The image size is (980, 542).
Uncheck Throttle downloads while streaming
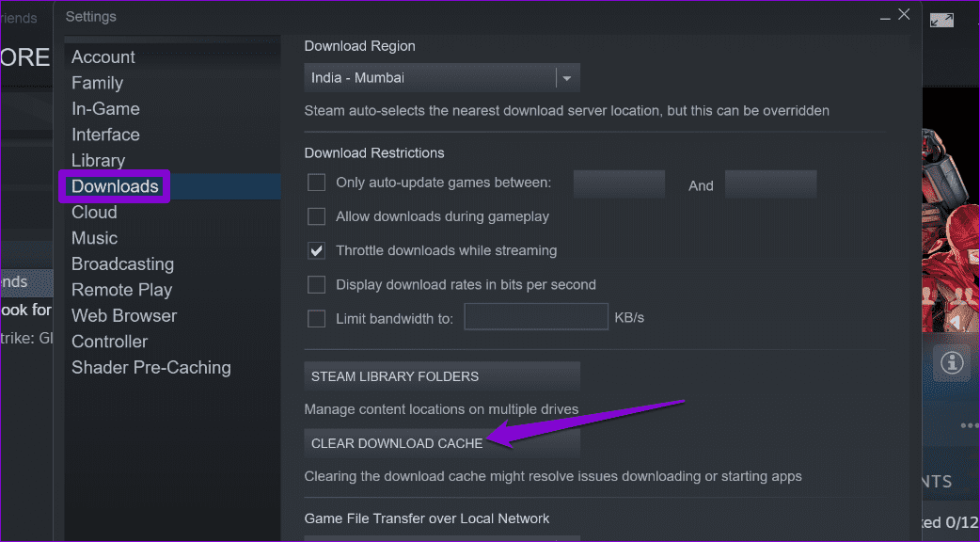point(317,250)
